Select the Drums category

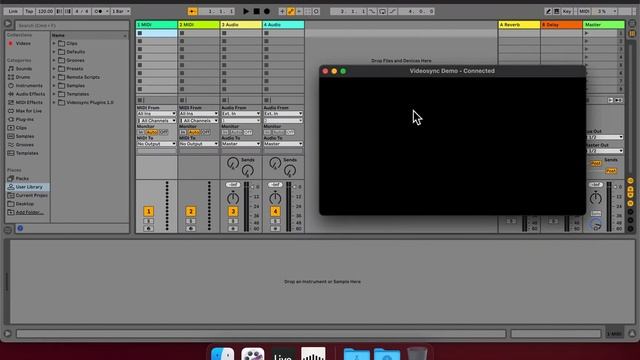(23, 77)
